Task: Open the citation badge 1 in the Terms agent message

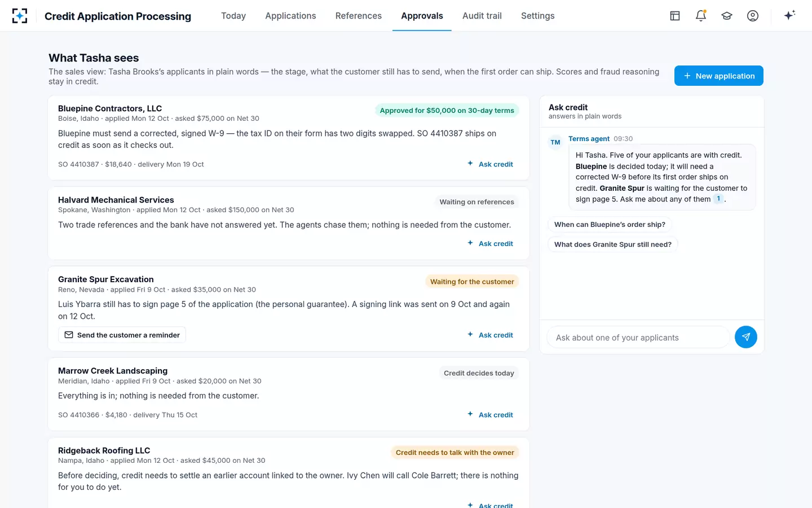Action: pyautogui.click(x=718, y=199)
